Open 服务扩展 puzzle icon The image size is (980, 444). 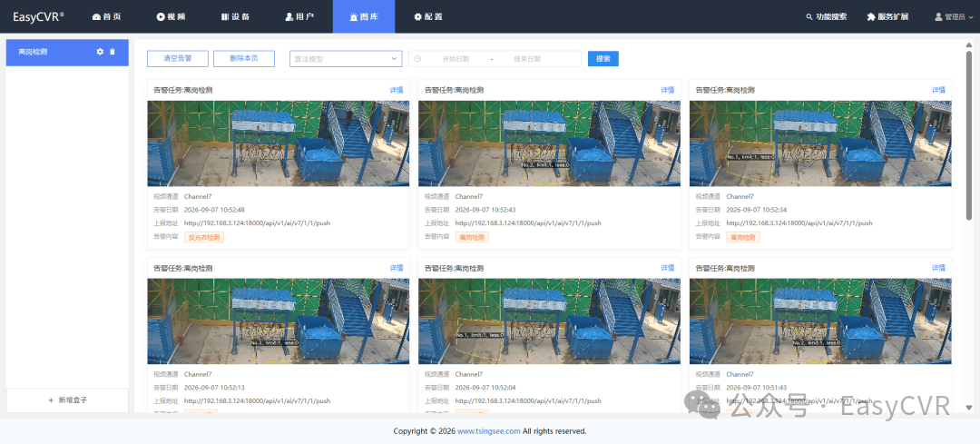tap(870, 17)
